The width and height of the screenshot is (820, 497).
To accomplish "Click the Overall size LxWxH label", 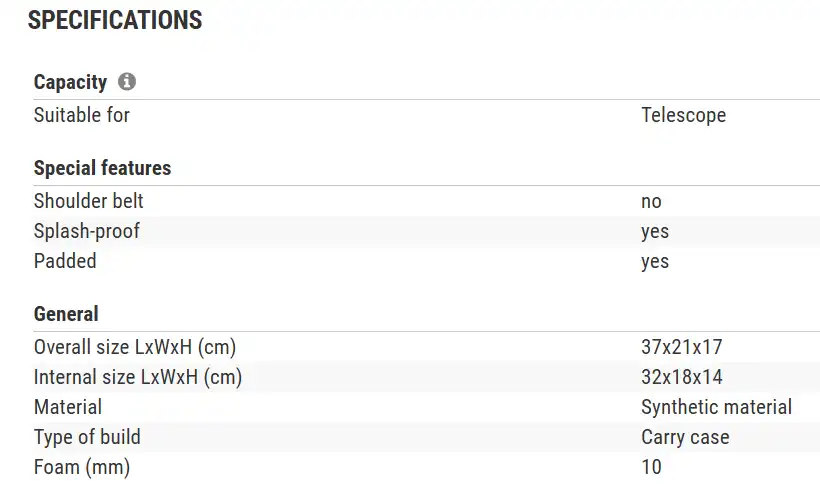I will tap(135, 347).
